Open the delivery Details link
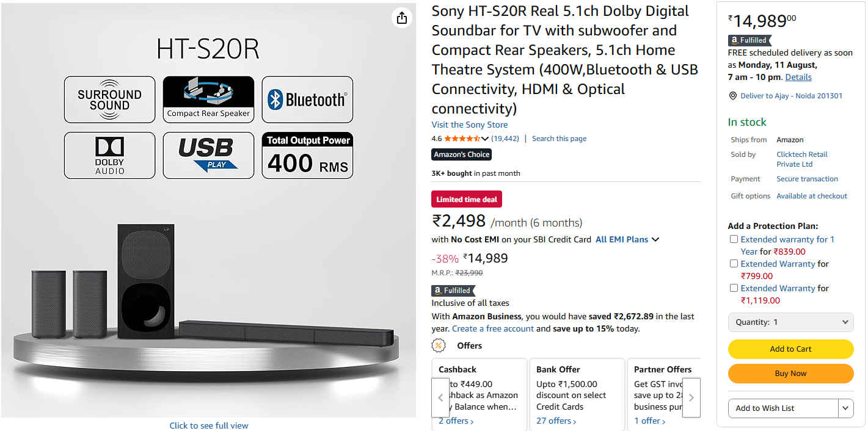868x431 pixels. pos(798,77)
